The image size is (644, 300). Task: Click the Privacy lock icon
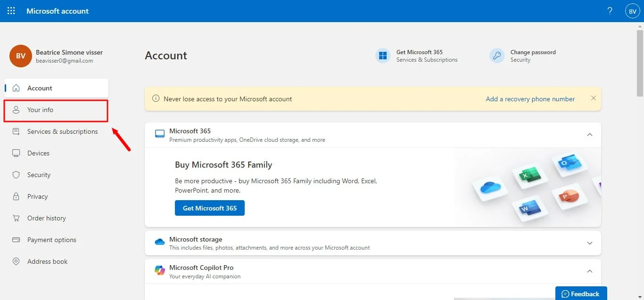point(16,196)
